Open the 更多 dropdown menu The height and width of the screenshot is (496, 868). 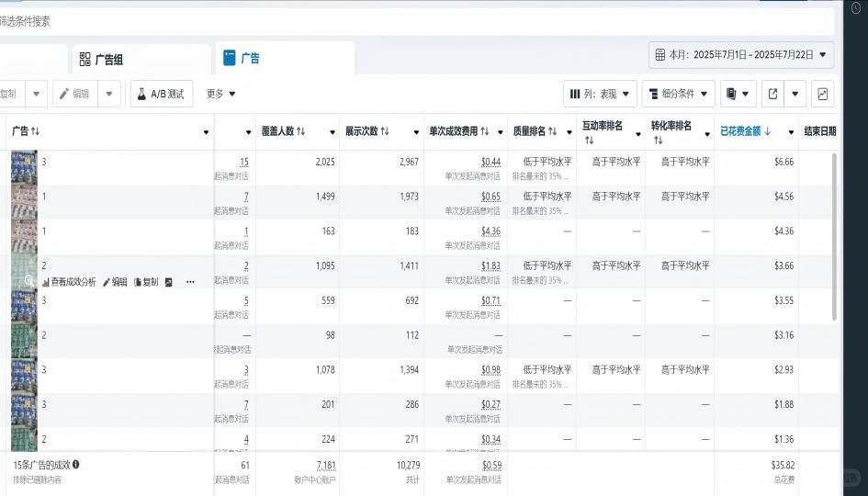(220, 94)
